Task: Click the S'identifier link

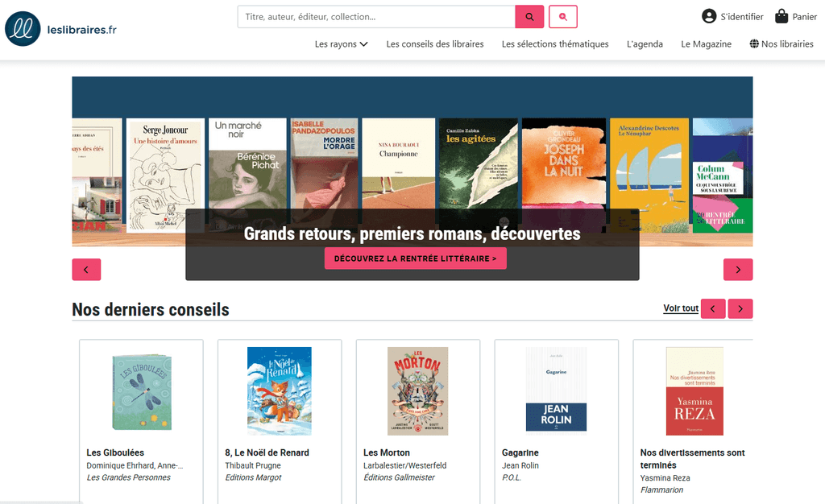Action: (x=742, y=17)
